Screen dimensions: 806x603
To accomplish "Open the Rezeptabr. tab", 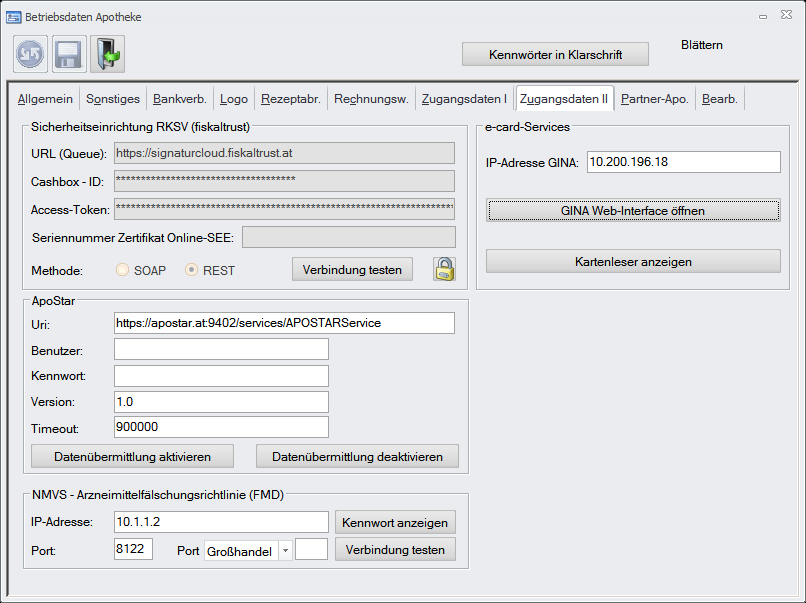I will (x=290, y=99).
